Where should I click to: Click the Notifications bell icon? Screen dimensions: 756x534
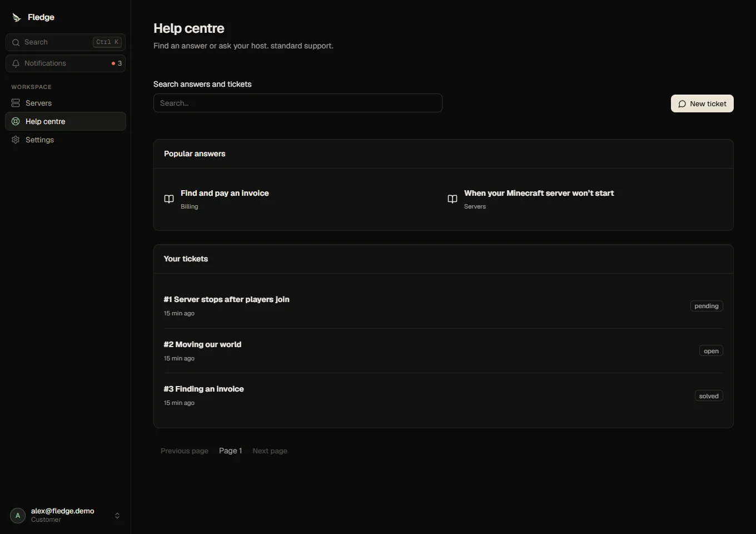pos(16,63)
